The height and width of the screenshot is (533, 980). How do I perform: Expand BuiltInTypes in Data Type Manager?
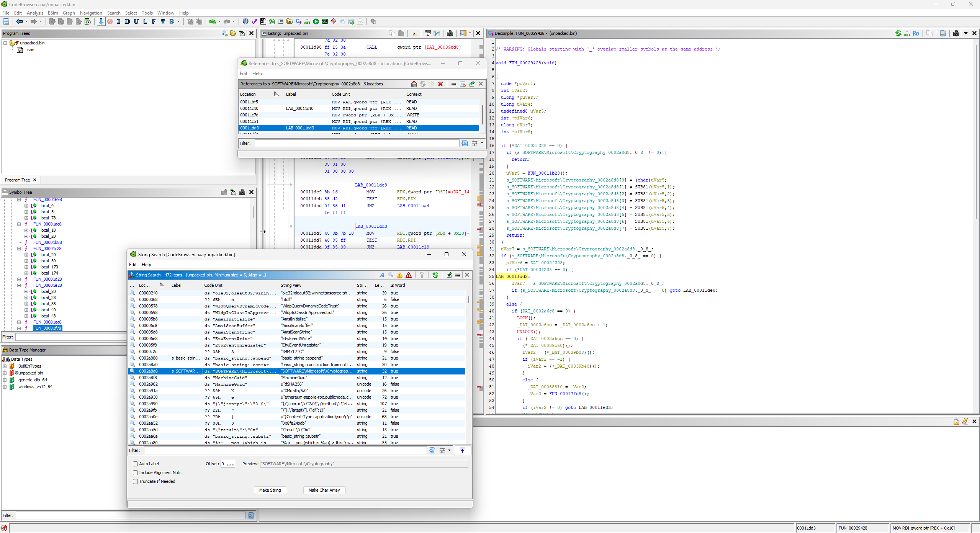coord(5,366)
